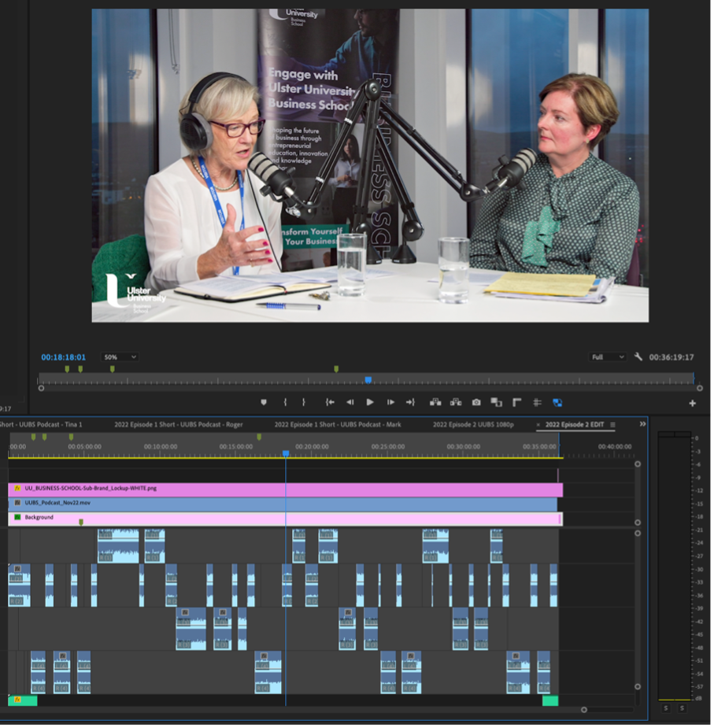Click the Extract button icon
Screen dimensions: 714x728
457,404
